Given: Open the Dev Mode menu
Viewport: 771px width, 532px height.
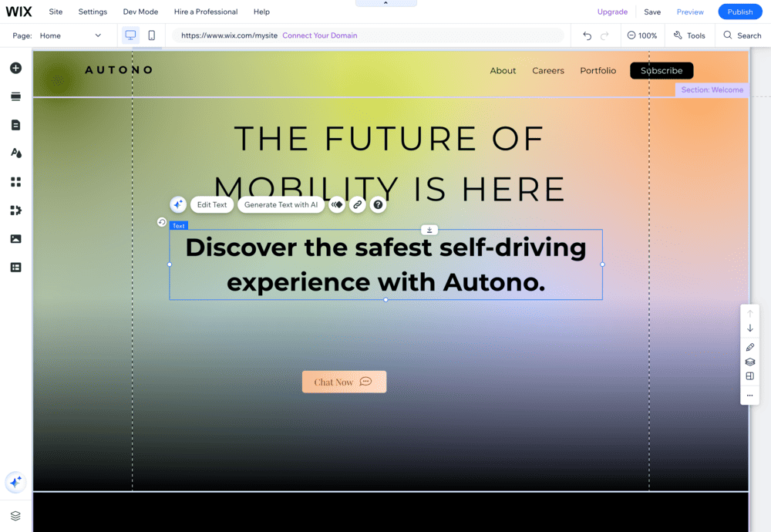Looking at the screenshot, I should (x=140, y=12).
